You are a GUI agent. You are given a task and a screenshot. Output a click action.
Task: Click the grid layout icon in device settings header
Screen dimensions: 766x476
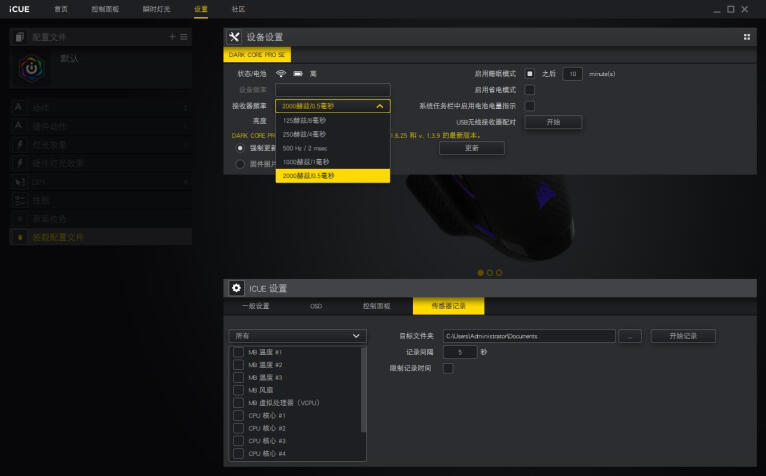point(746,37)
